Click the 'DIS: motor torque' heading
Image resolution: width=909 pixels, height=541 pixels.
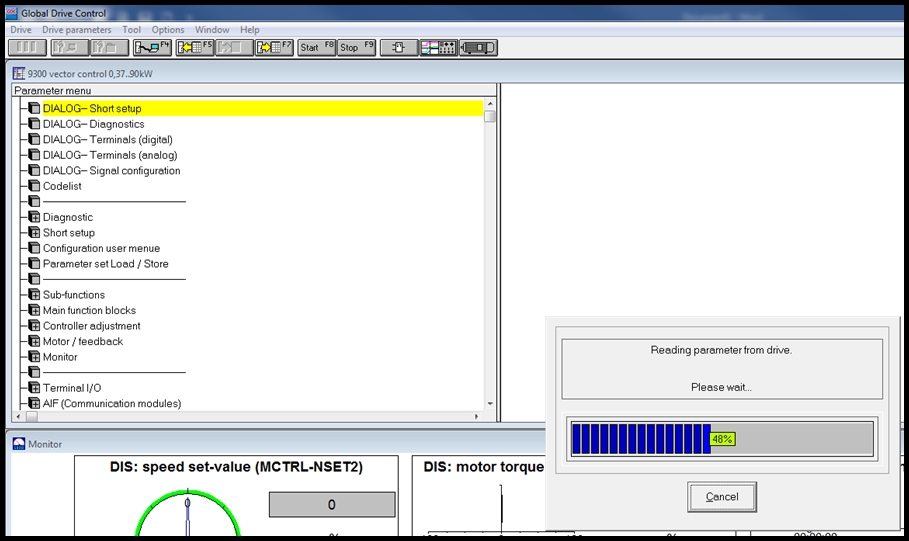pyautogui.click(x=483, y=467)
